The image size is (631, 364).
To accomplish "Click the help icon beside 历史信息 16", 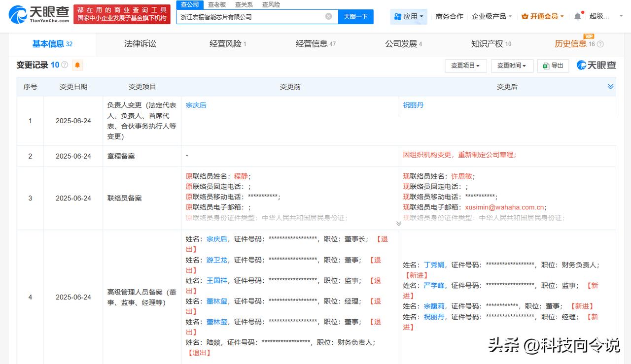I will click(600, 44).
